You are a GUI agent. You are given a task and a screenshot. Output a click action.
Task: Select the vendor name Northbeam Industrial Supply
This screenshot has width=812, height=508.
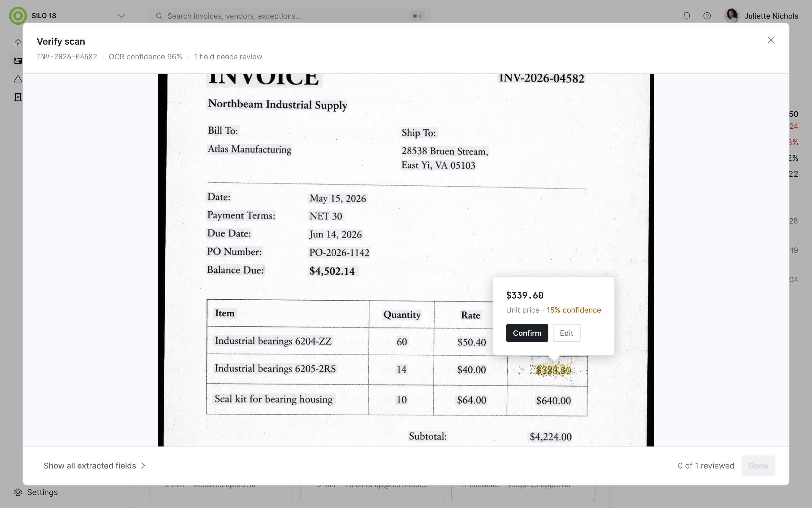[277, 105]
